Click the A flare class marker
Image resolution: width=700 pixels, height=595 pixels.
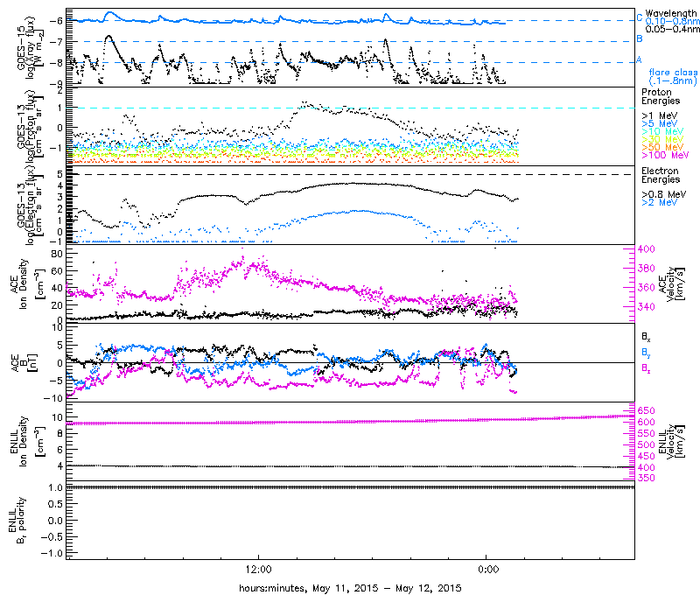(x=639, y=59)
